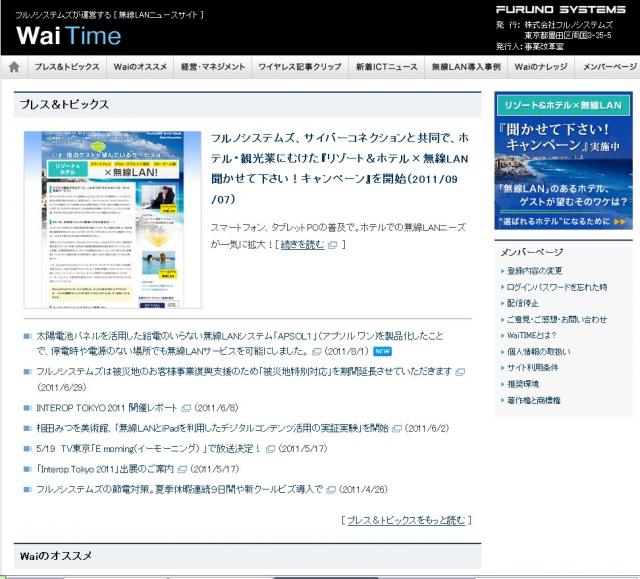Click bullet icon beside 太陽電池パネル item

pyautogui.click(x=28, y=336)
